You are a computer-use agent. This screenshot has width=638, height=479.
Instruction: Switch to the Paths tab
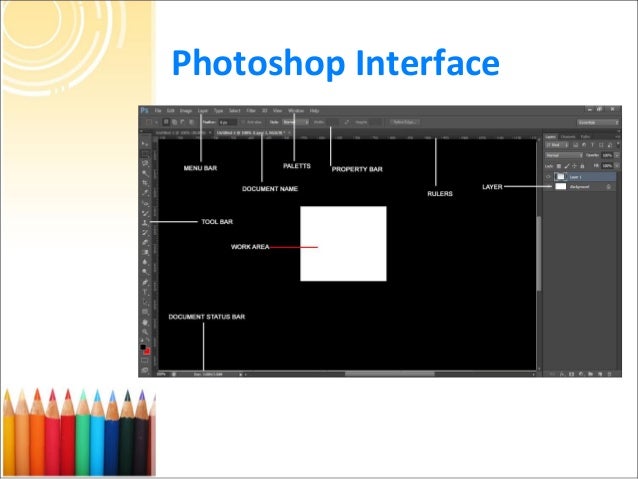pyautogui.click(x=585, y=137)
